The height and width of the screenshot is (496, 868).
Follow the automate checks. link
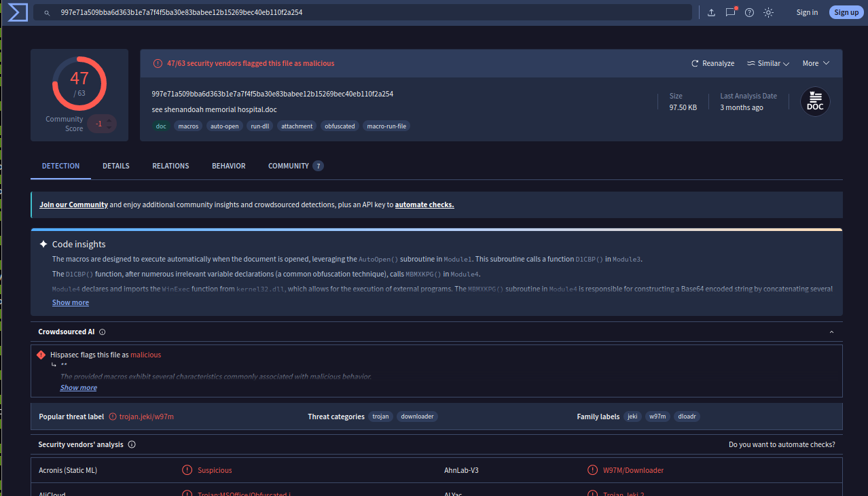click(x=424, y=205)
